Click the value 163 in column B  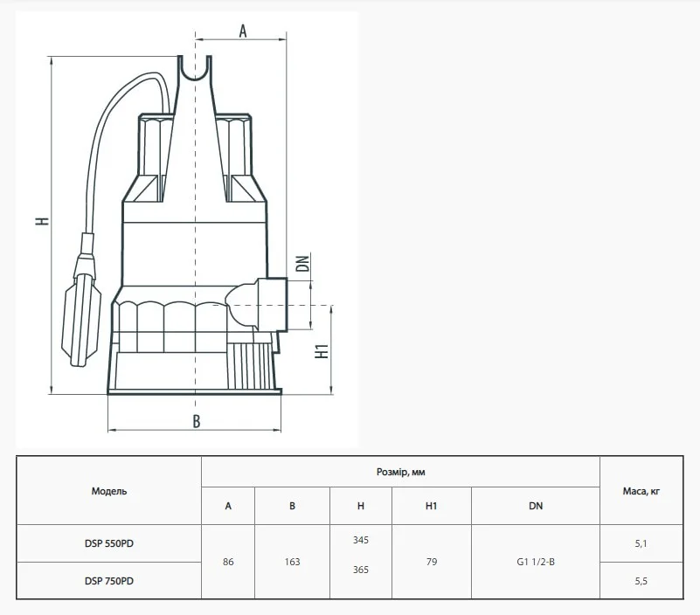(x=293, y=562)
